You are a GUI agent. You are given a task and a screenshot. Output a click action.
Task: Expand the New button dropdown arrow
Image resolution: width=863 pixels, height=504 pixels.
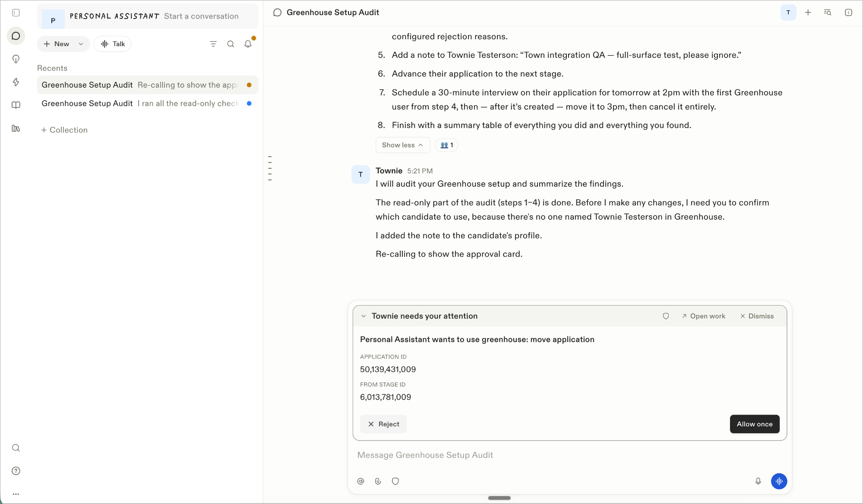[x=81, y=44]
